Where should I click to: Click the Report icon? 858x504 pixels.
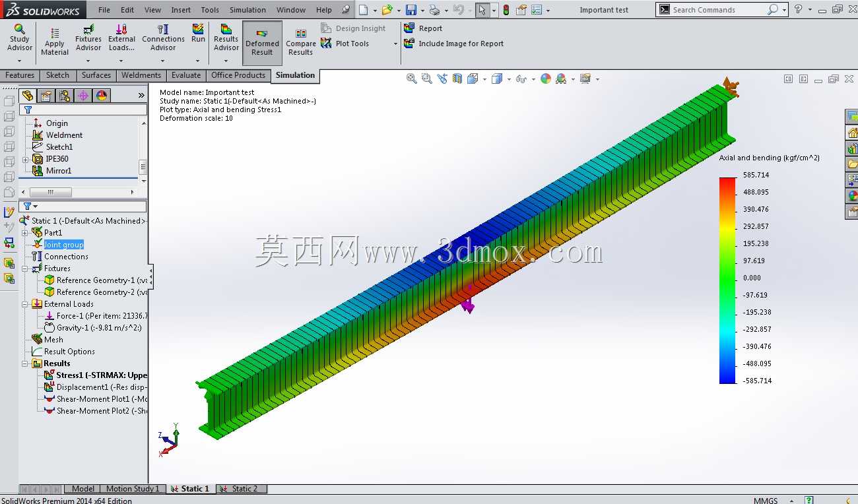pos(409,28)
